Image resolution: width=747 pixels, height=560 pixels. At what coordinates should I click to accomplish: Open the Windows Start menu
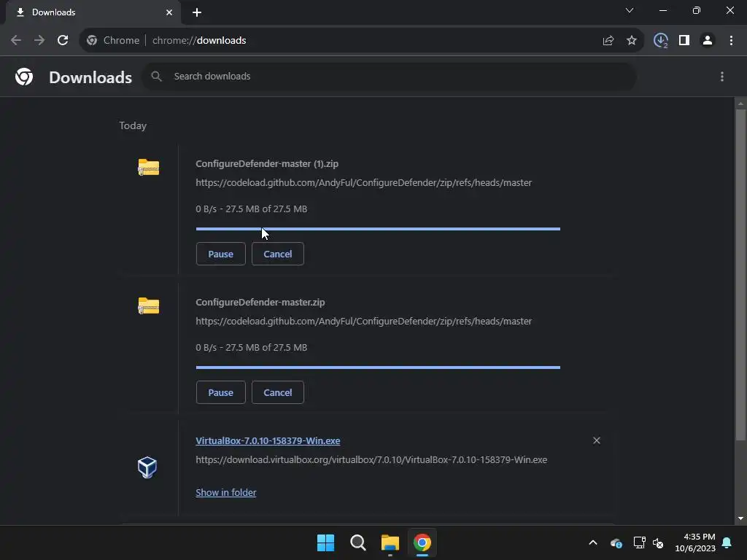[x=326, y=542]
